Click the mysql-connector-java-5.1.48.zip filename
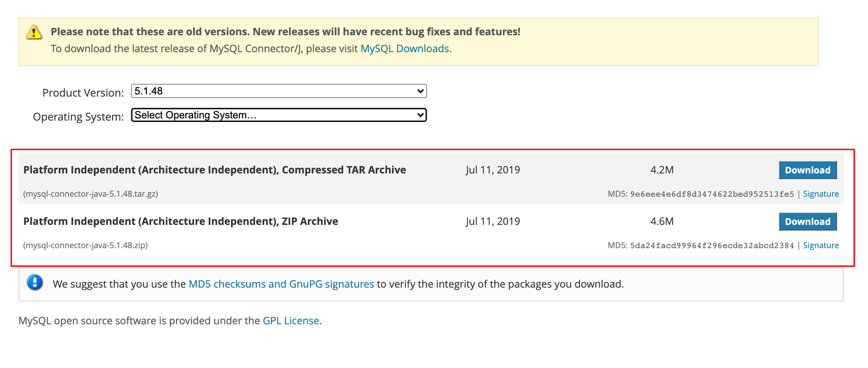868x368 pixels. coord(86,245)
